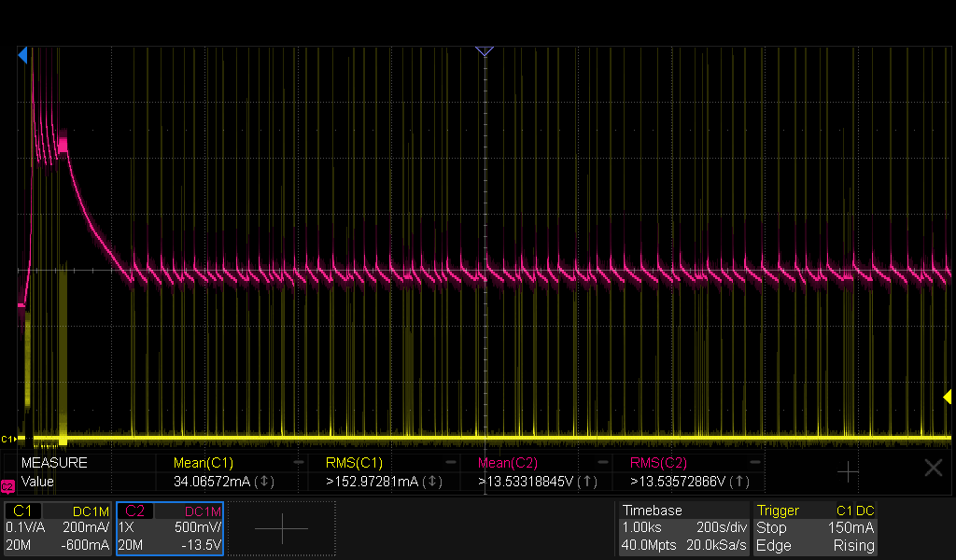Open the Trigger settings panel
This screenshot has height=560, width=956.
click(x=815, y=528)
